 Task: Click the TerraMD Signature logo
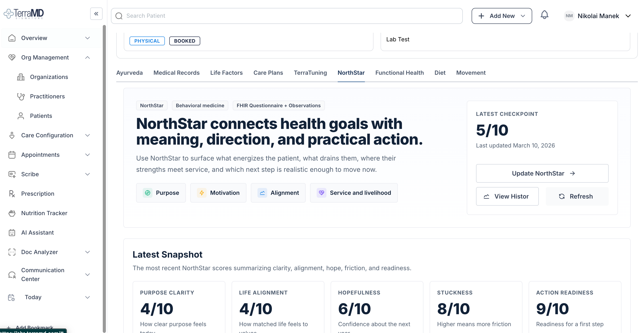(x=24, y=14)
